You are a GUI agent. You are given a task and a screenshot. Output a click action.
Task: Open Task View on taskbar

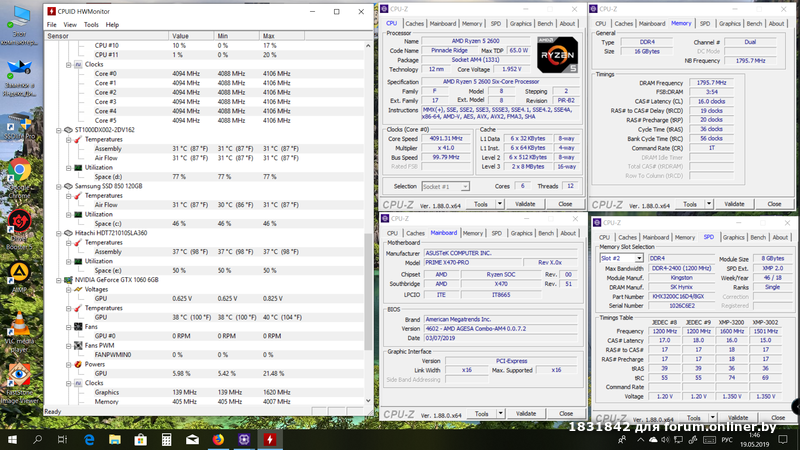(x=62, y=439)
